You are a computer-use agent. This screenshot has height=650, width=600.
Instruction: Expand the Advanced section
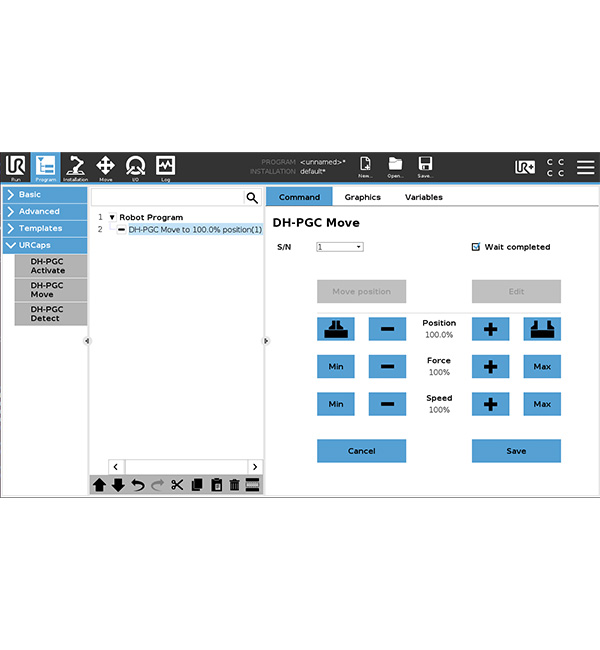click(45, 211)
